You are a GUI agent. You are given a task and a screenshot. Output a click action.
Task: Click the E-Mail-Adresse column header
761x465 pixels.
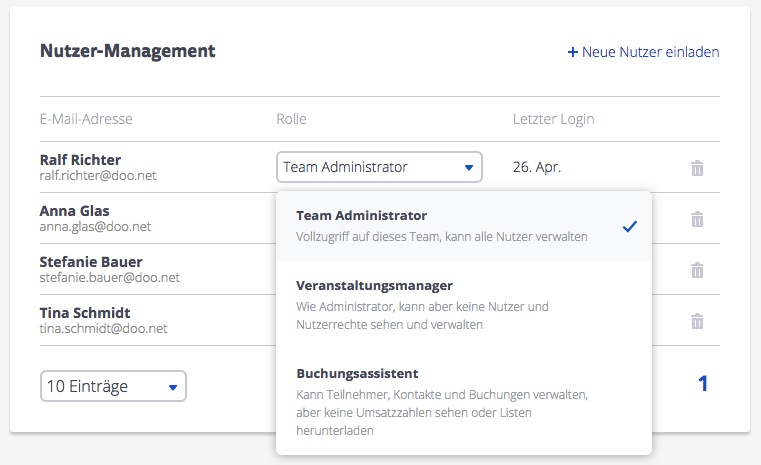(x=86, y=119)
